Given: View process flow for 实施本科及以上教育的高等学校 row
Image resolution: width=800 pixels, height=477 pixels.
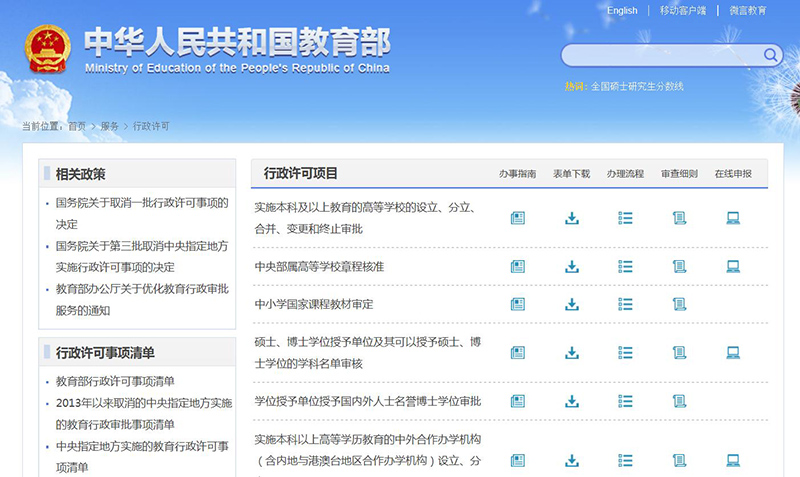Looking at the screenshot, I should click(626, 218).
